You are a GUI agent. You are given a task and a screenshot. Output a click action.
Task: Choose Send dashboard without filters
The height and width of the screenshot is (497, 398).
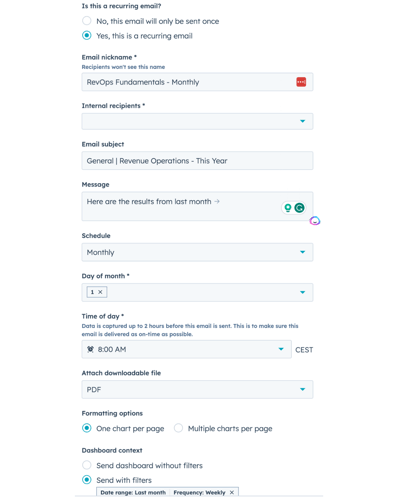(x=87, y=465)
